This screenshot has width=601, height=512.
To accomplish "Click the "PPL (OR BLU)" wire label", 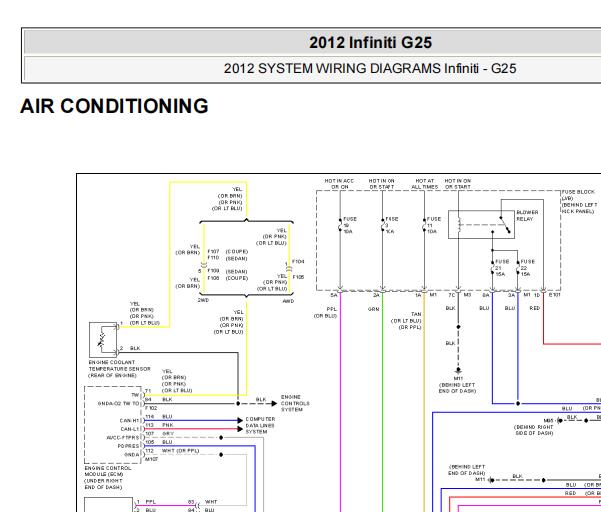I will pyautogui.click(x=326, y=313).
